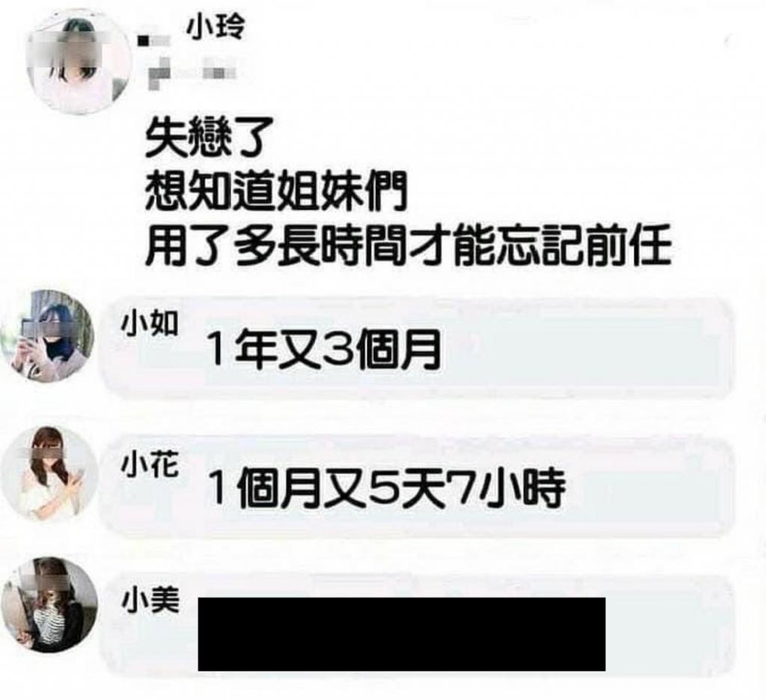Click the blacked-out reply from 小美

(402, 633)
